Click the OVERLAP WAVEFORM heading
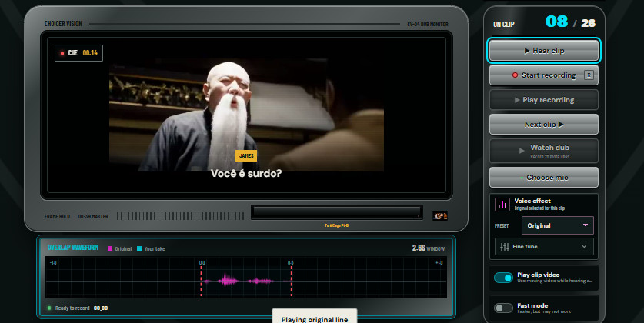 point(72,248)
